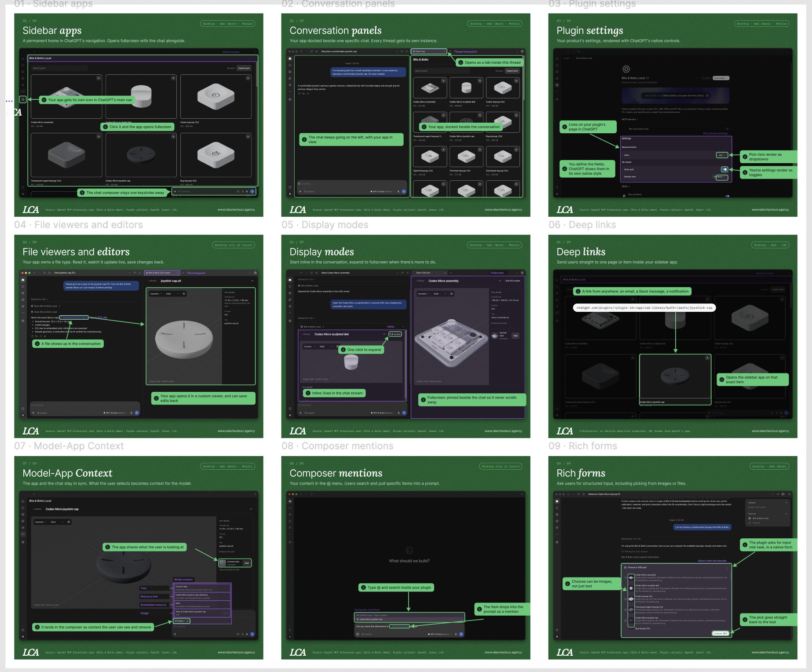Click home icon in Conversation panels frame sidebar
The image size is (812, 672).
point(290,58)
